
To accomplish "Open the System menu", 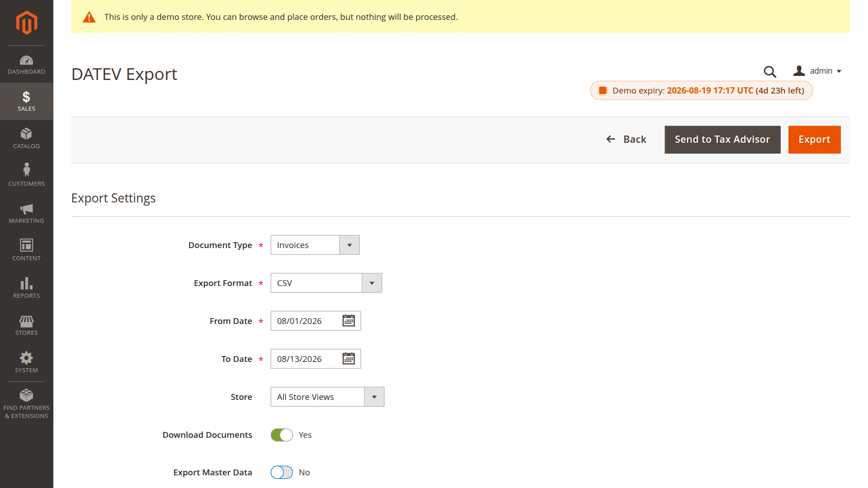I will tap(26, 363).
